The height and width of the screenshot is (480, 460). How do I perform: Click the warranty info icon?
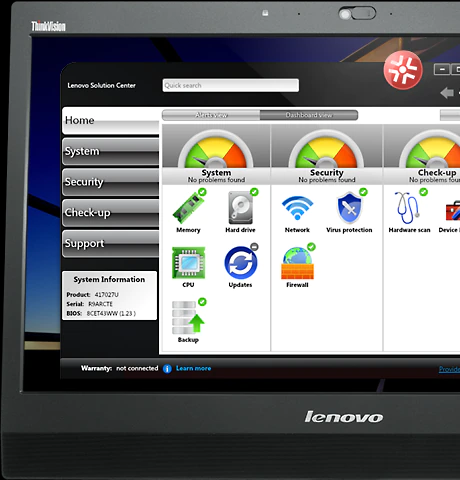pyautogui.click(x=167, y=369)
